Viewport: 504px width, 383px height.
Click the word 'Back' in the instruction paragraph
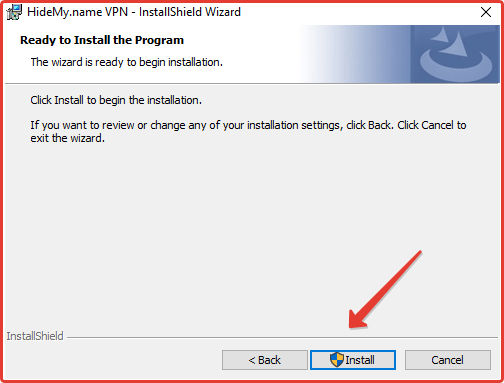pyautogui.click(x=379, y=125)
